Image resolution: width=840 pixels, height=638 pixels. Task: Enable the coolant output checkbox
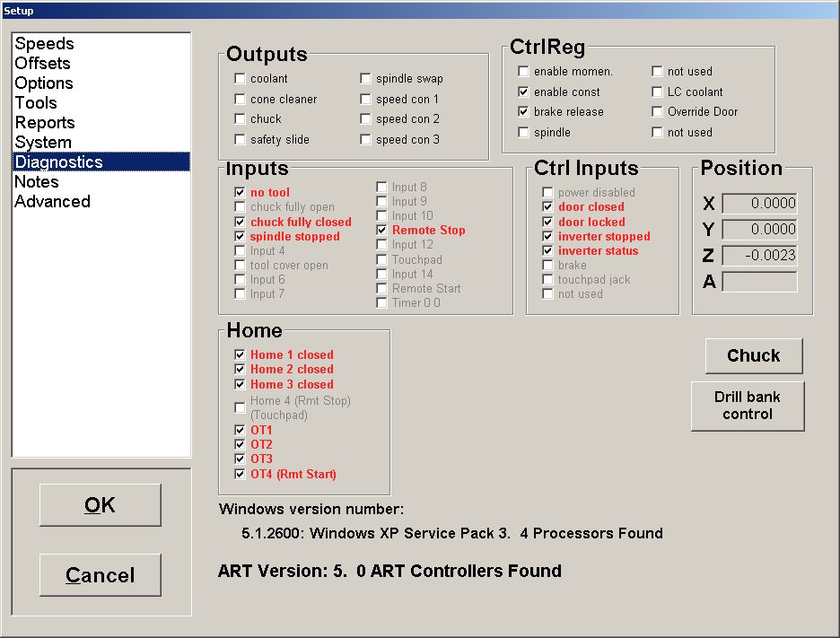pos(240,79)
